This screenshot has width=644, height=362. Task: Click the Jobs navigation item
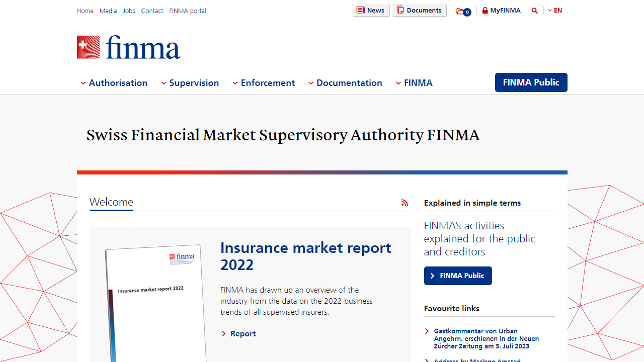[x=129, y=11]
